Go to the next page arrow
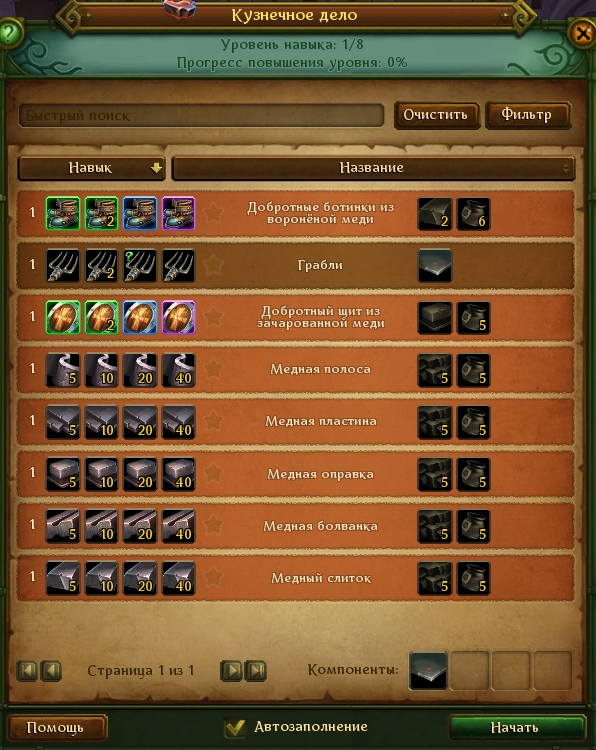This screenshot has height=750, width=596. 231,670
